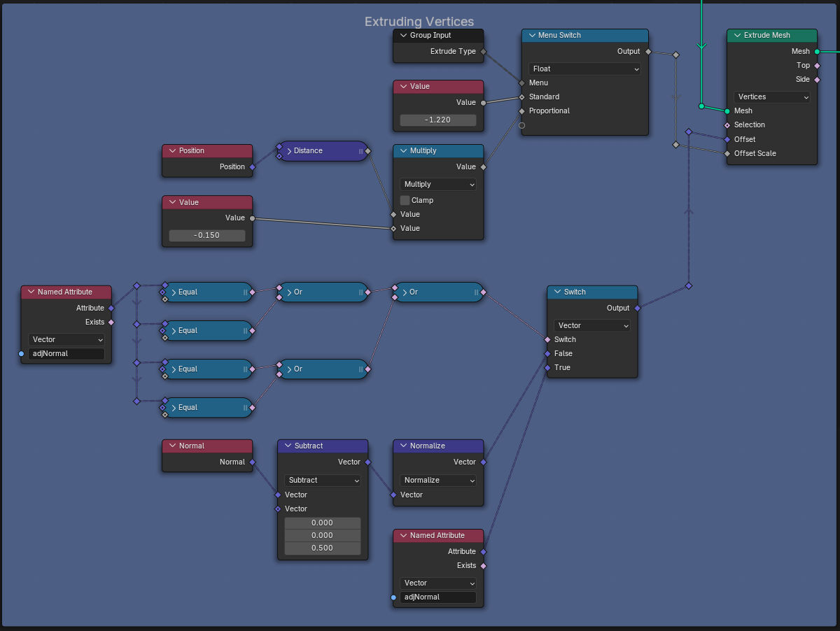Open the Vector type dropdown on the Switch node
This screenshot has width=840, height=631.
coord(591,325)
